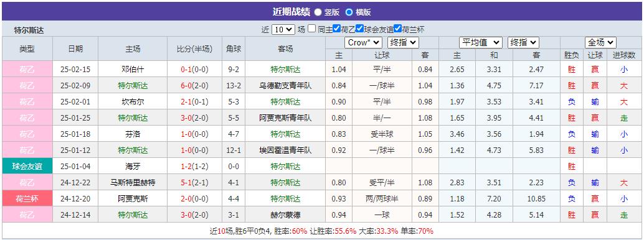Click the 半/一 handicap cell
Screen dimensions: 644x240
click(382, 118)
